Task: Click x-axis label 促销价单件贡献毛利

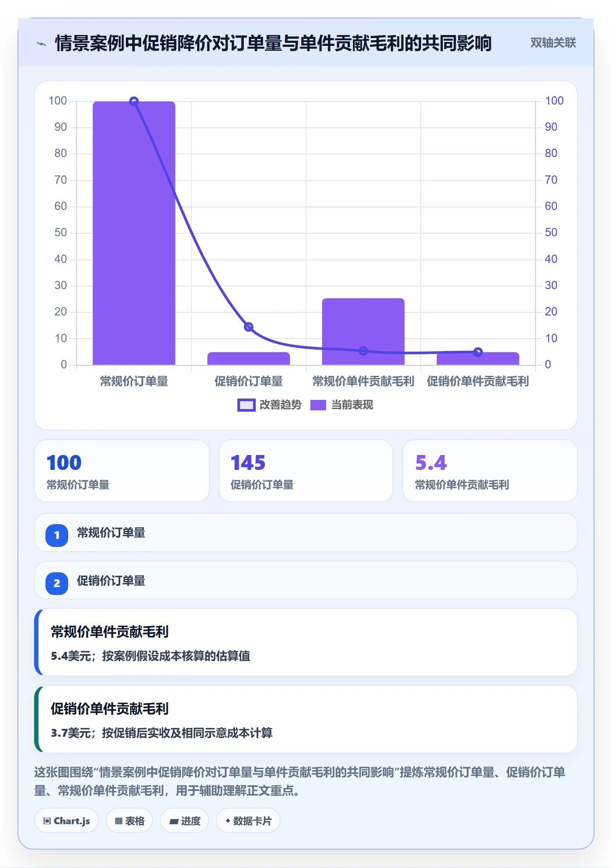Action: pyautogui.click(x=478, y=381)
